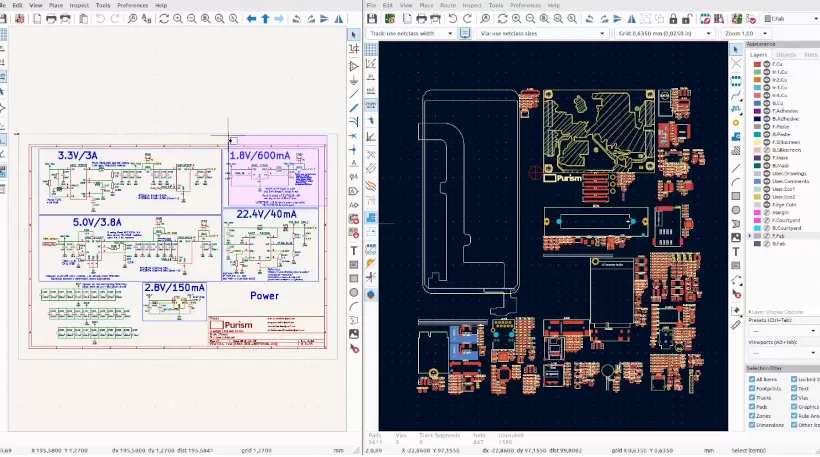Toggle visibility of F.Cu layer
Image resolution: width=820 pixels, height=457 pixels.
tap(767, 64)
